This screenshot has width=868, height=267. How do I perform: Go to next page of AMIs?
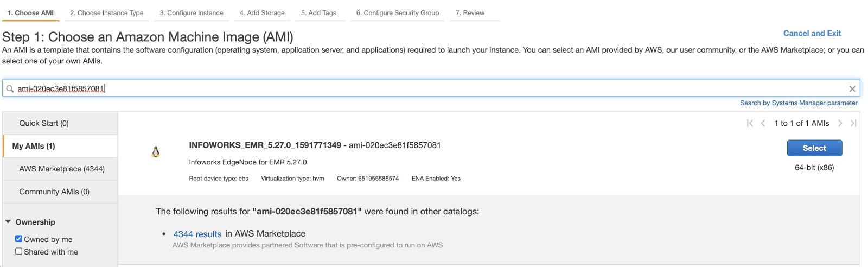pos(840,123)
